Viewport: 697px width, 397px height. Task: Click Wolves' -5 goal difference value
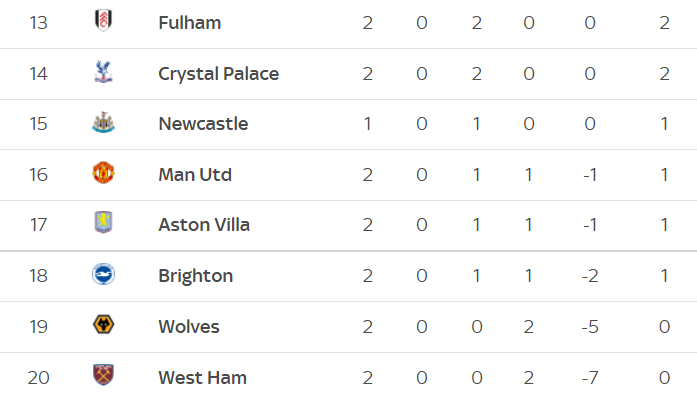590,327
